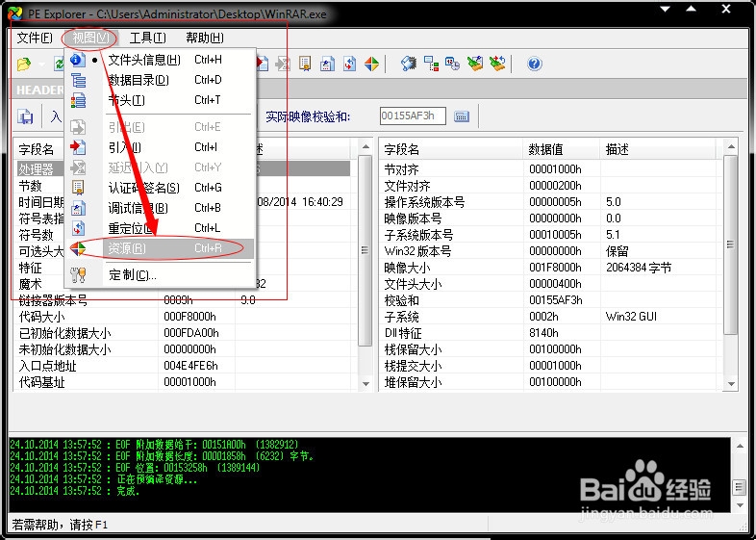
Task: Select 文件头信息(H) menu entry
Action: [x=159, y=60]
